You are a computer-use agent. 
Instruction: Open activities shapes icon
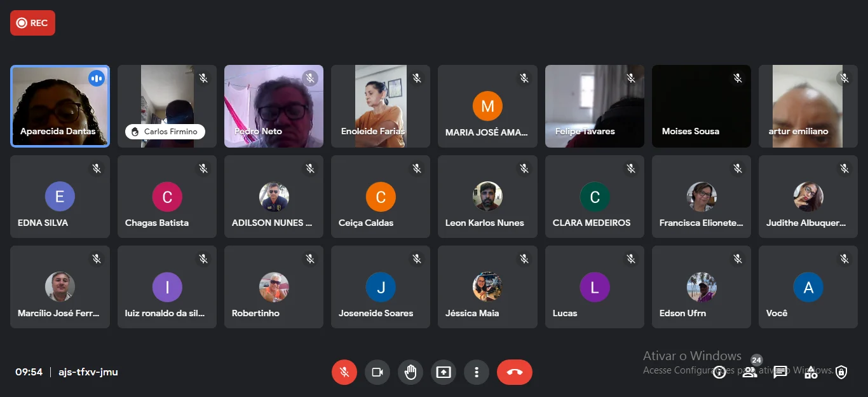(x=811, y=372)
